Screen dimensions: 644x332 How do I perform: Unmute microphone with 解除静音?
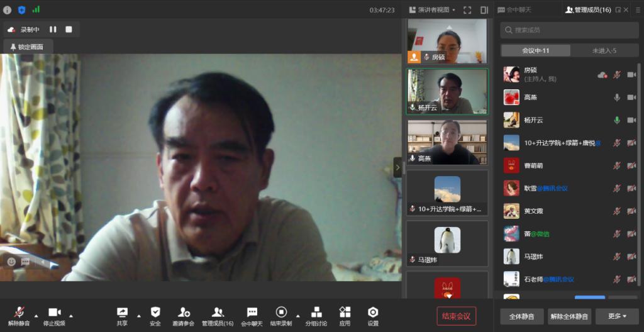click(x=19, y=316)
